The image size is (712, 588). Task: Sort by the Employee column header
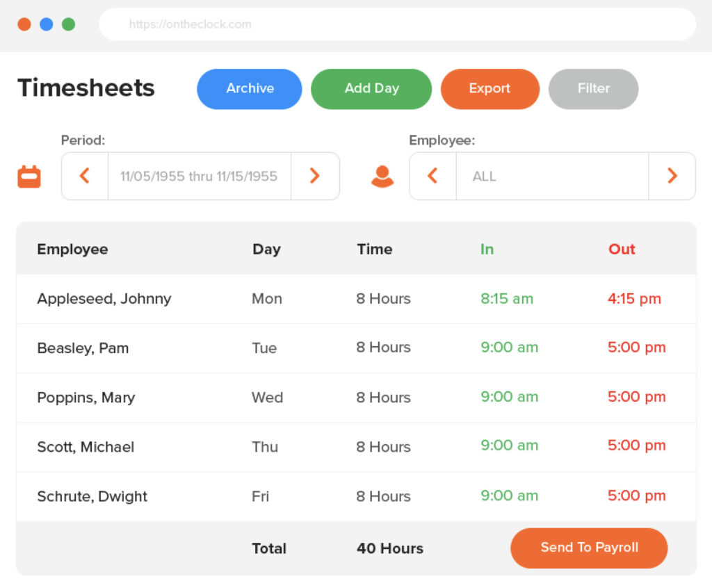(x=72, y=249)
